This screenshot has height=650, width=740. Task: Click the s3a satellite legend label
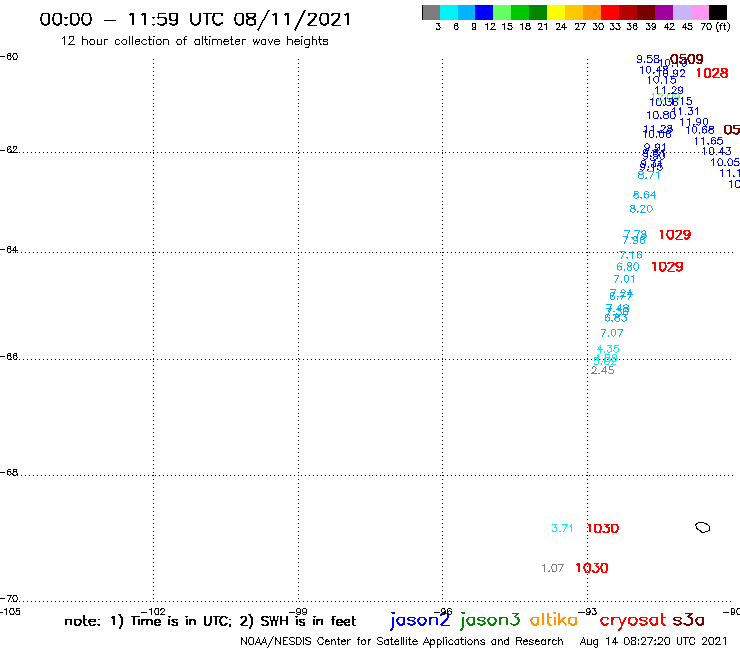pos(689,620)
